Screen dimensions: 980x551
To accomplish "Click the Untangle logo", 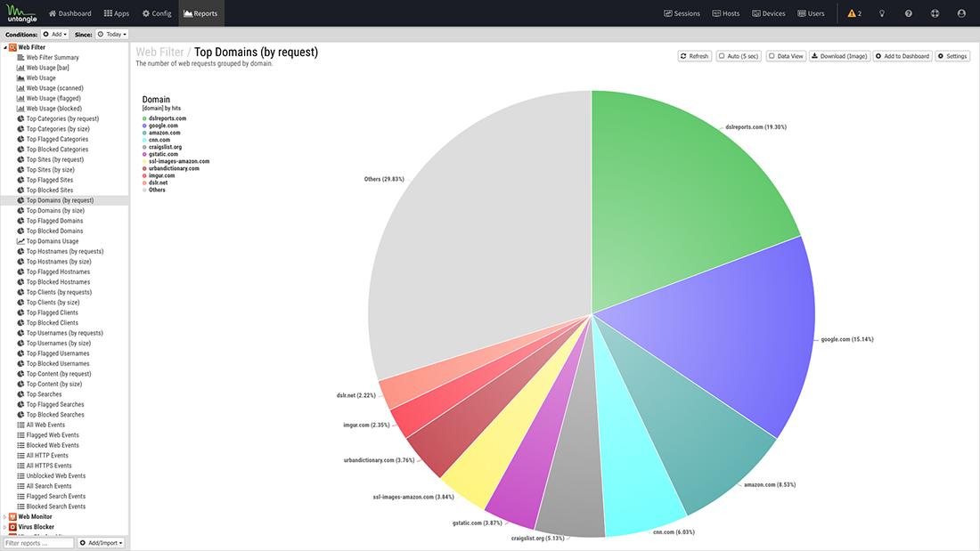I will click(22, 13).
